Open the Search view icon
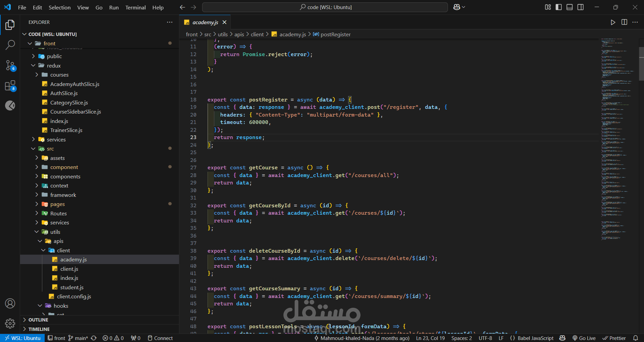The height and width of the screenshot is (342, 644). pos(10,45)
